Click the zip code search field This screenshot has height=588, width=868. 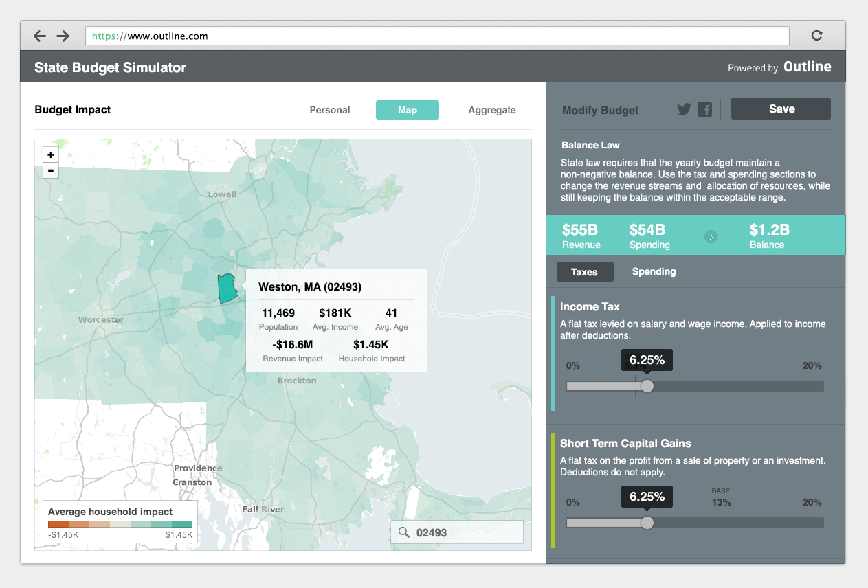[464, 532]
